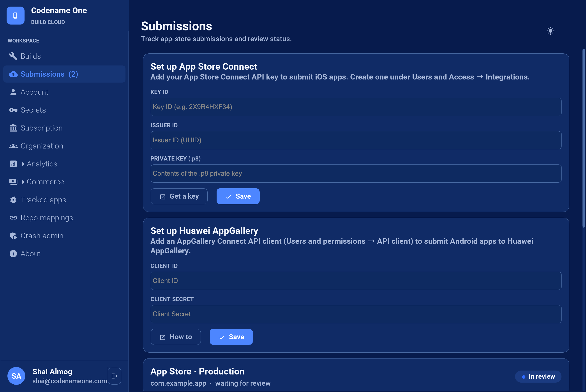Viewport: 586px width, 392px height.
Task: Click the How to button
Action: (x=176, y=337)
